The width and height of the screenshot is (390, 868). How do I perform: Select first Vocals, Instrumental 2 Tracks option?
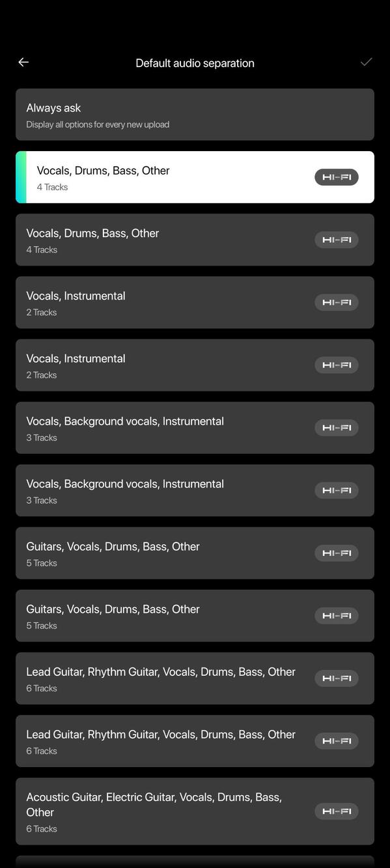coord(195,302)
